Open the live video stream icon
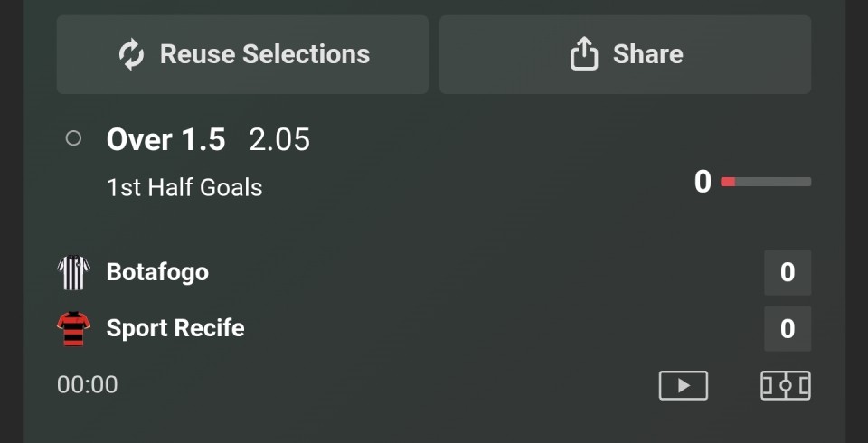Image resolution: width=868 pixels, height=443 pixels. (683, 385)
